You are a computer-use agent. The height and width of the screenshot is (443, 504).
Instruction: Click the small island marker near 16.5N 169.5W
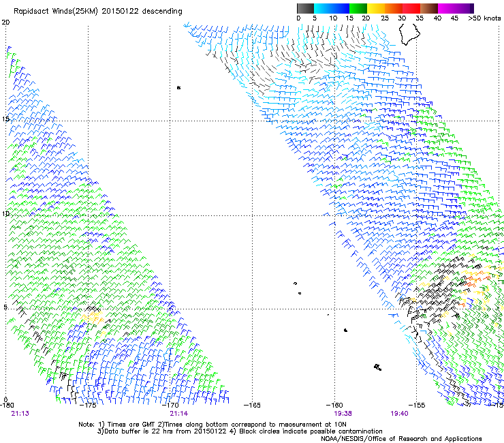(x=178, y=87)
